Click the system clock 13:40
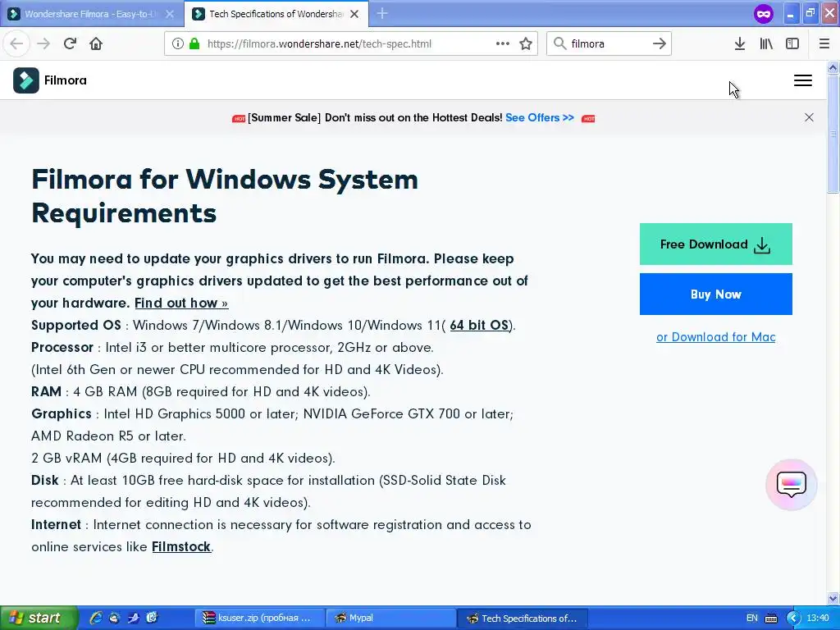The width and height of the screenshot is (840, 630). [x=818, y=619]
